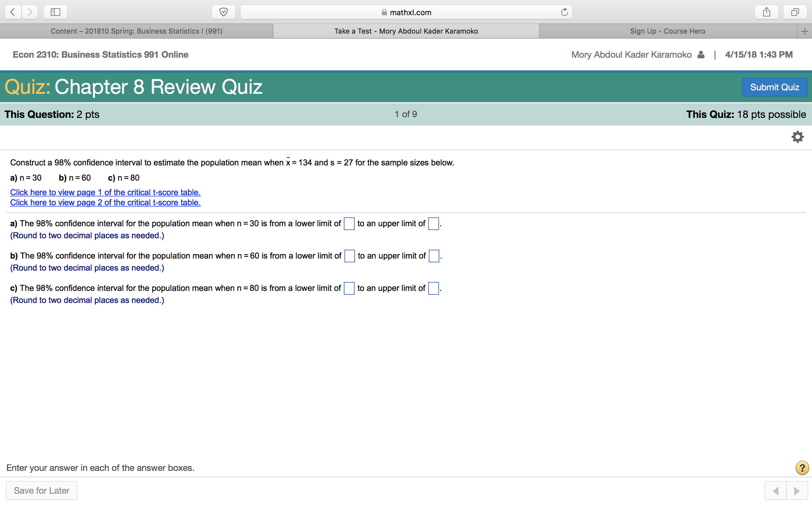Switch to Sign Up - Course Hero tab
812x507 pixels.
coord(667,31)
